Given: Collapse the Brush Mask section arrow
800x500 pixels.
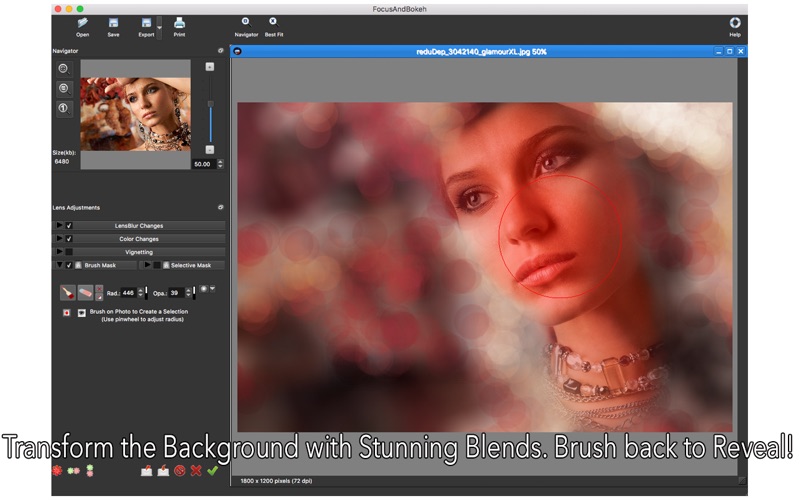Looking at the screenshot, I should 60,265.
